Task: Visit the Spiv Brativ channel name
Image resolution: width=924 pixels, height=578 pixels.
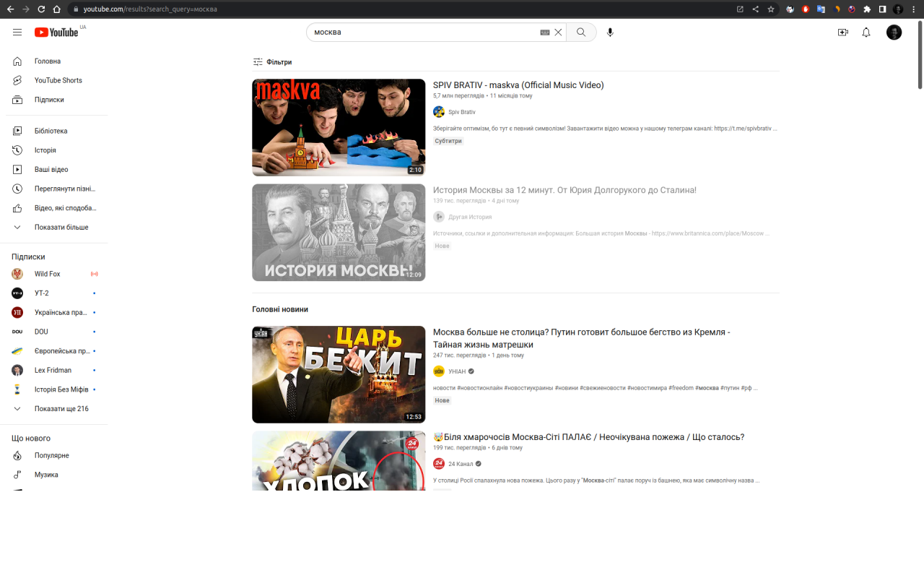Action: pyautogui.click(x=462, y=112)
